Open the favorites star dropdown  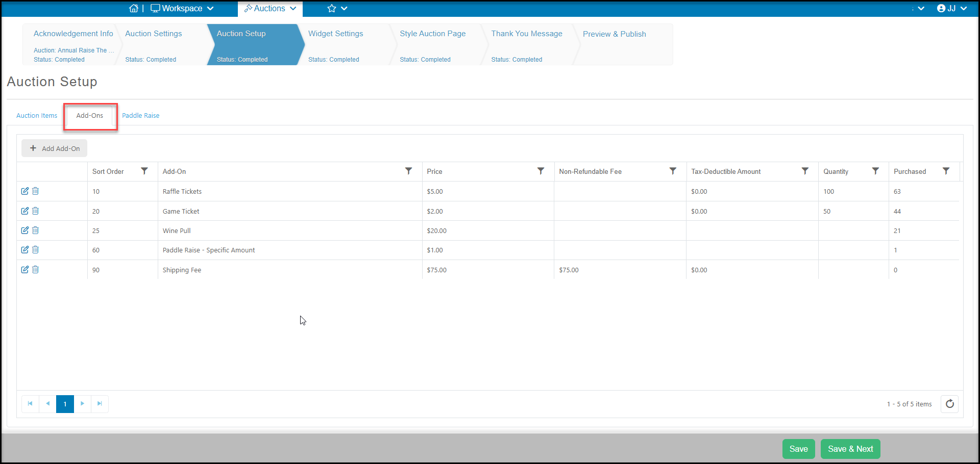[337, 8]
